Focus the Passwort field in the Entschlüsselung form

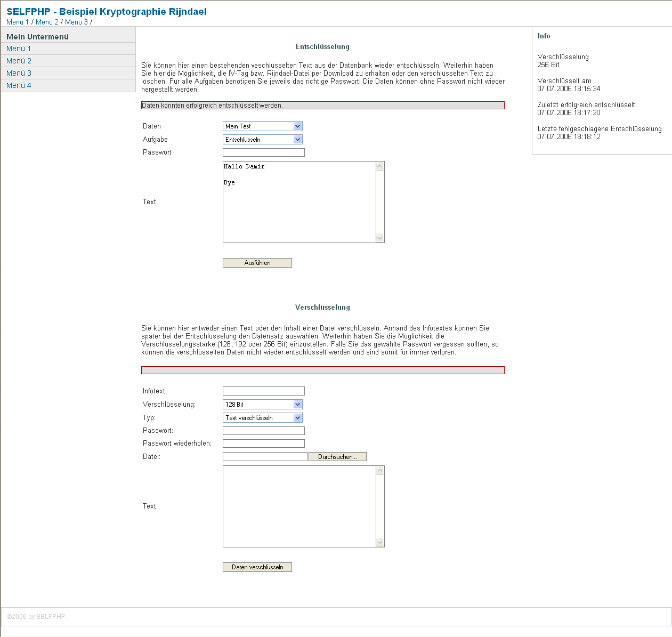pyautogui.click(x=263, y=152)
